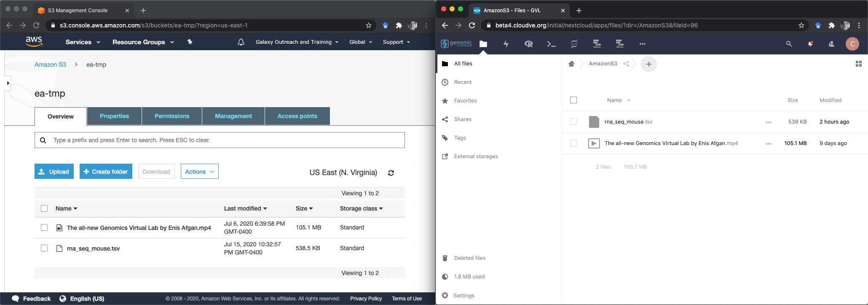Image resolution: width=868 pixels, height=305 pixels.
Task: Add a new file with the plus button
Action: pos(649,64)
